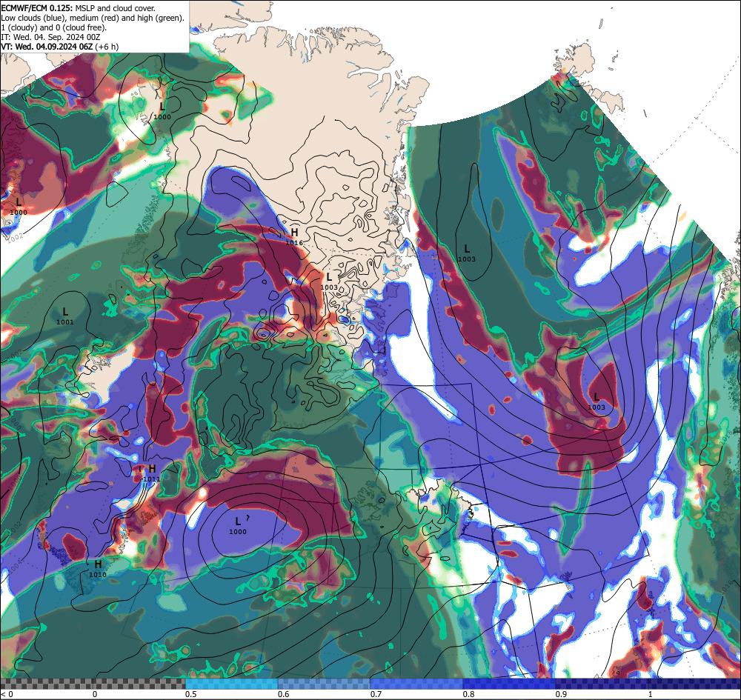Pick the light blue 0.5–0.6 colorbar segment
The width and height of the screenshot is (741, 700).
click(x=231, y=684)
